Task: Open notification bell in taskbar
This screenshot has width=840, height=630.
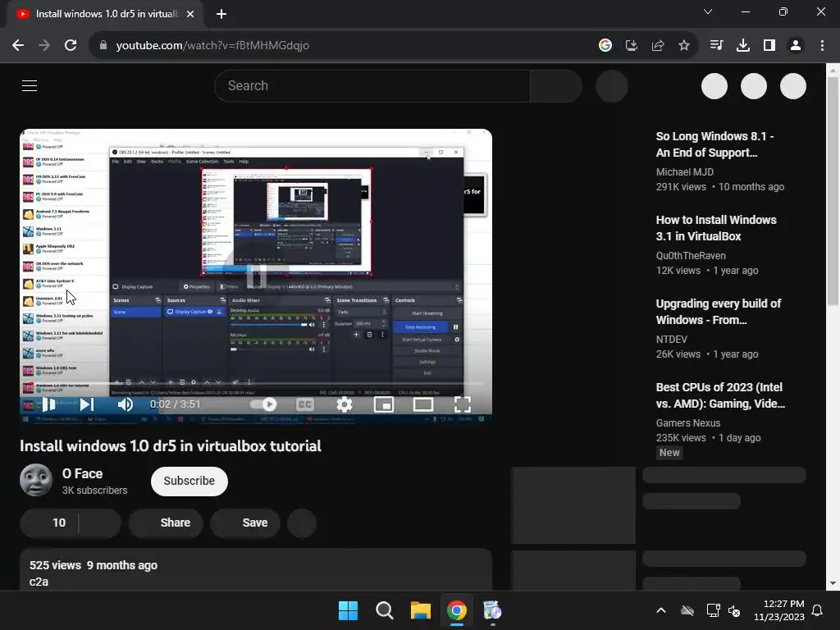Action: coord(818,610)
